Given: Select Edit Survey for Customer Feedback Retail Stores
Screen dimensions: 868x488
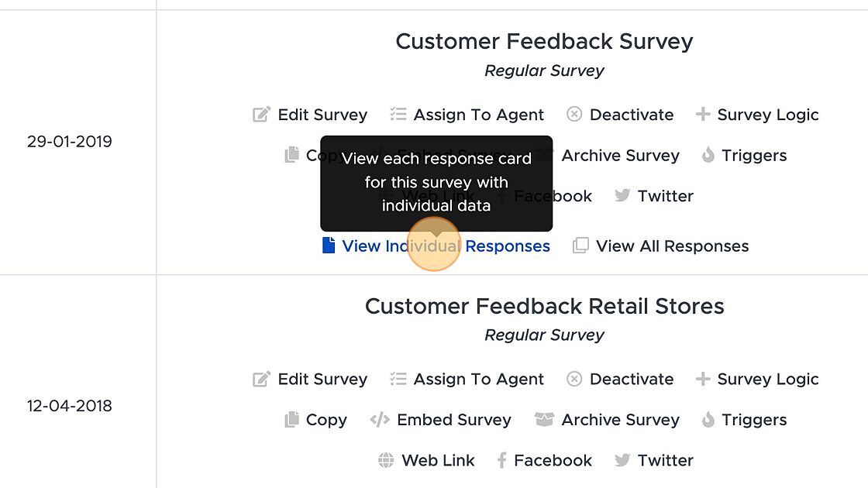Looking at the screenshot, I should coord(322,379).
